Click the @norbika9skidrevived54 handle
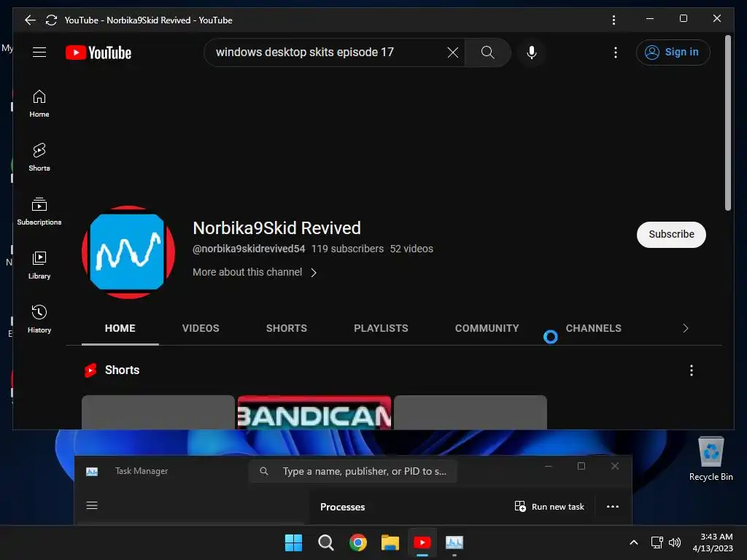The width and height of the screenshot is (747, 560). [249, 249]
